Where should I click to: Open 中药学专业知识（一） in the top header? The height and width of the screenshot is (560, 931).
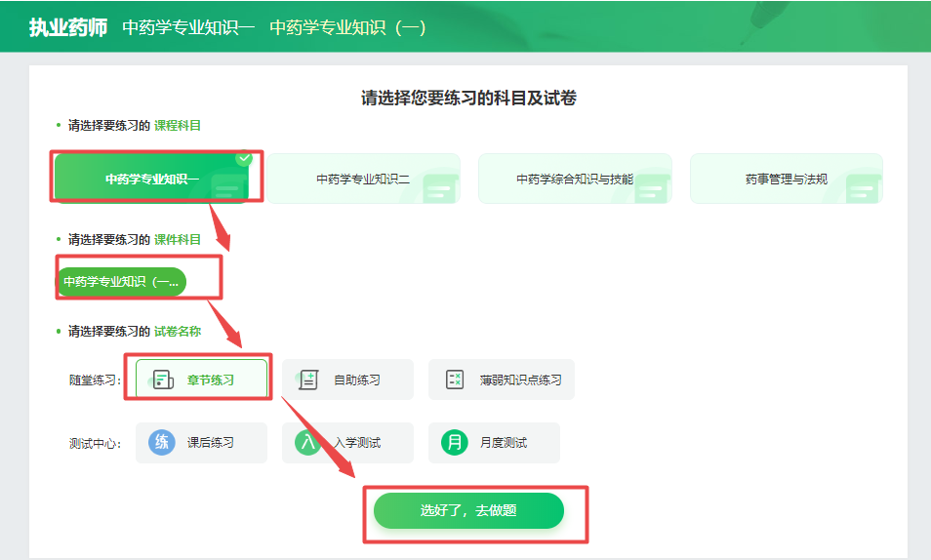click(347, 27)
